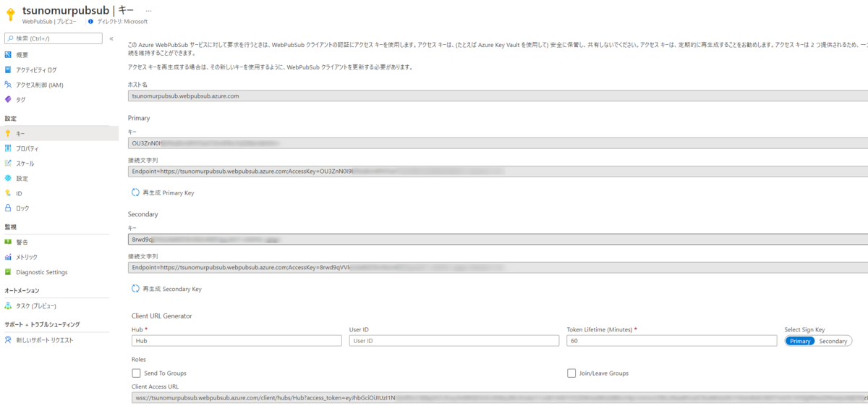Click the ID icon in sidebar
Screen dimensions: 868x414
tap(8, 193)
